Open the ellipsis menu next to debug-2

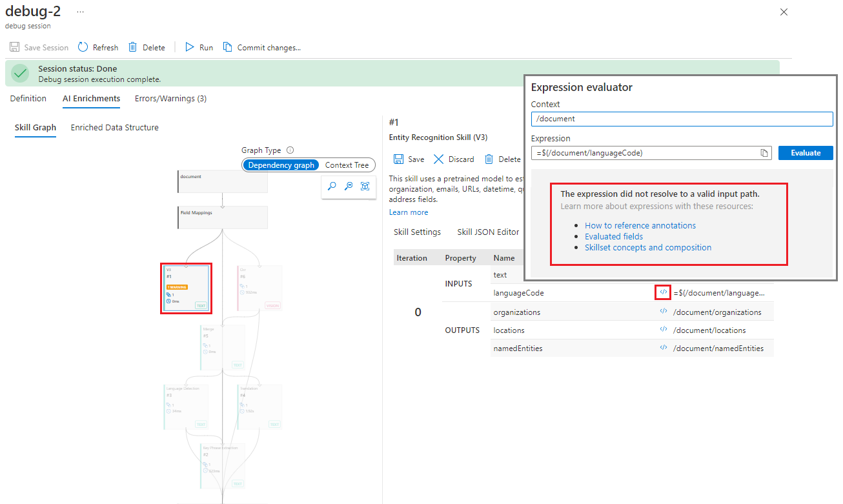tap(80, 12)
